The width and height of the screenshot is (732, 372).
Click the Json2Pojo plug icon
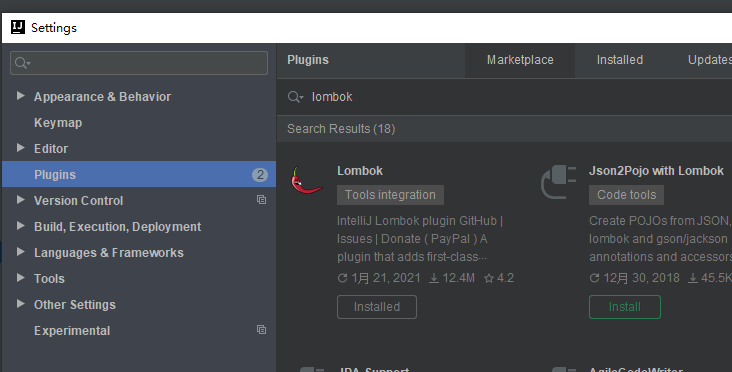558,182
